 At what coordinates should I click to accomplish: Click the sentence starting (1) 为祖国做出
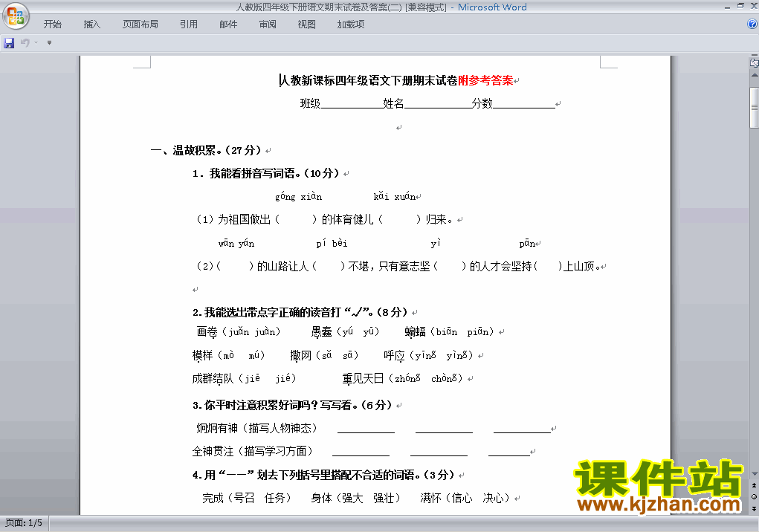click(x=325, y=220)
